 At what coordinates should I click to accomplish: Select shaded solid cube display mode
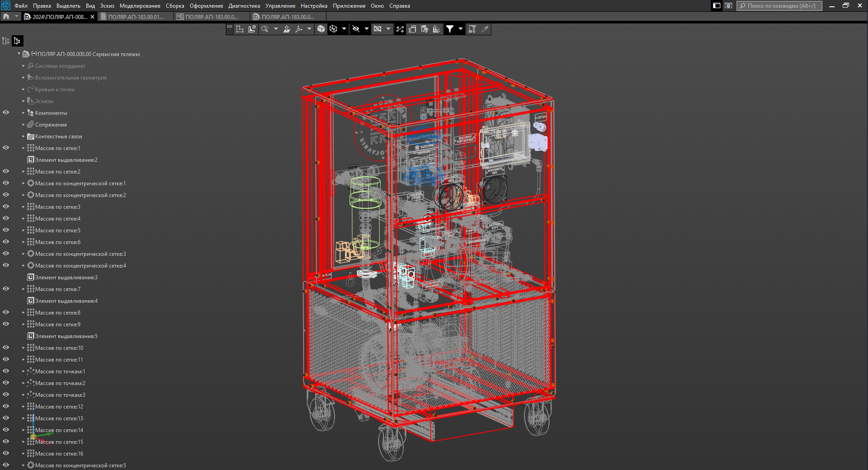pos(321,29)
